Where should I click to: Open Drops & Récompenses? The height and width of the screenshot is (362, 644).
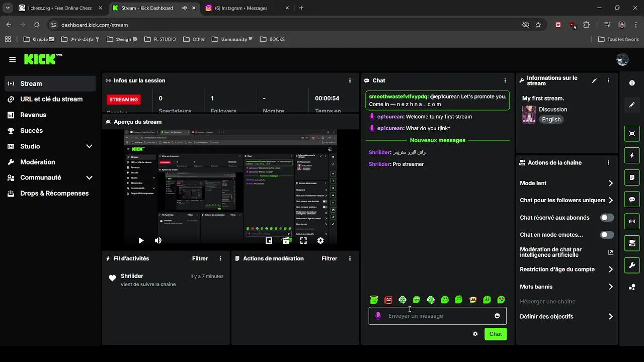[x=50, y=193]
